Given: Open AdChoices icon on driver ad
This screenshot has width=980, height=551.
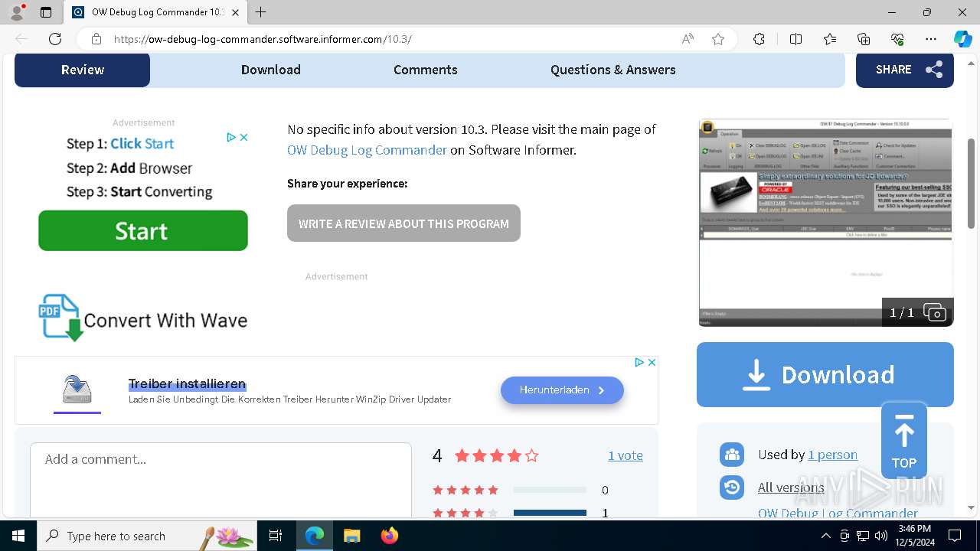Looking at the screenshot, I should pos(639,362).
